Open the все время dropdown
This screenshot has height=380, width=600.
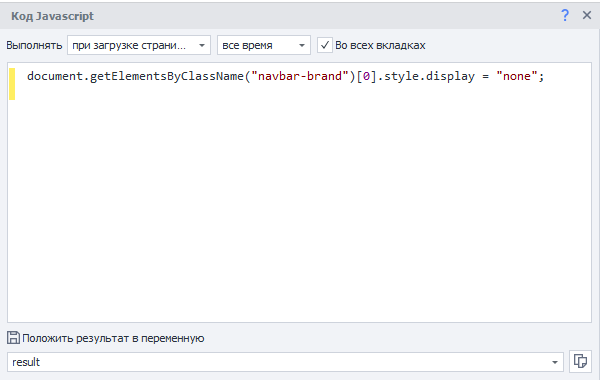[x=264, y=45]
